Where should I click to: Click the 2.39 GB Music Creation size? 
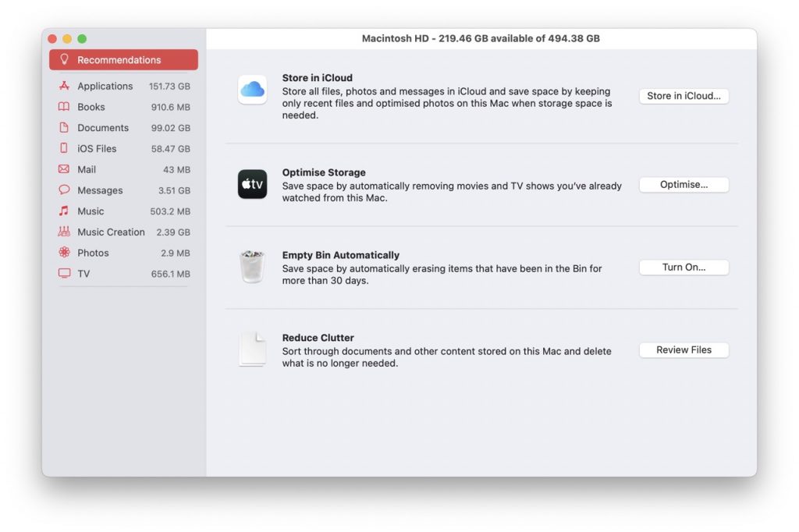(173, 233)
